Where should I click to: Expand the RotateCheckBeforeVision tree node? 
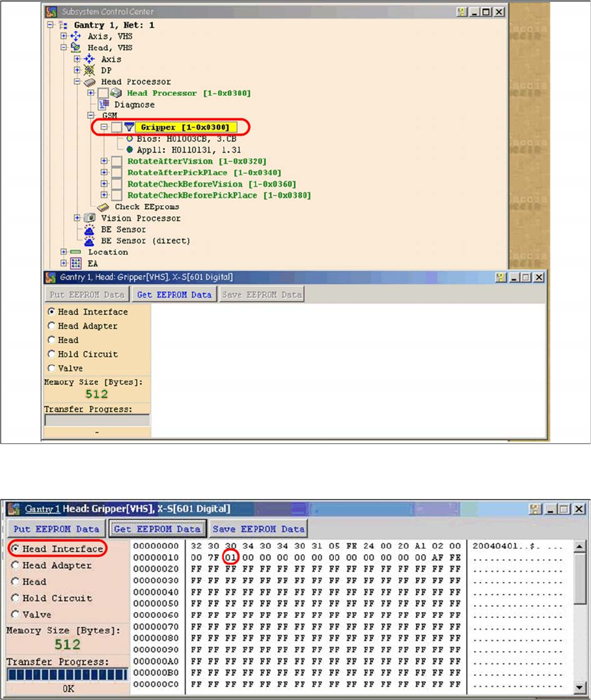tap(104, 184)
